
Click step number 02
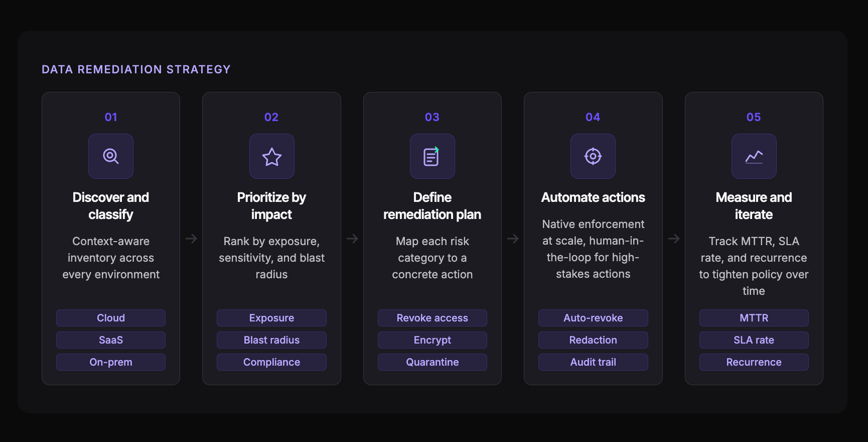271,117
